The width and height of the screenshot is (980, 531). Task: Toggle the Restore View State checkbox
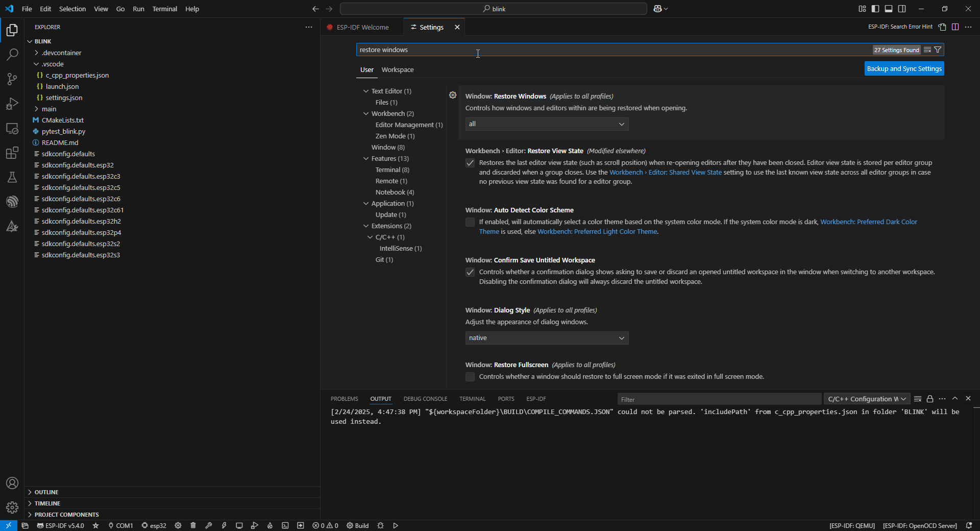tap(470, 163)
